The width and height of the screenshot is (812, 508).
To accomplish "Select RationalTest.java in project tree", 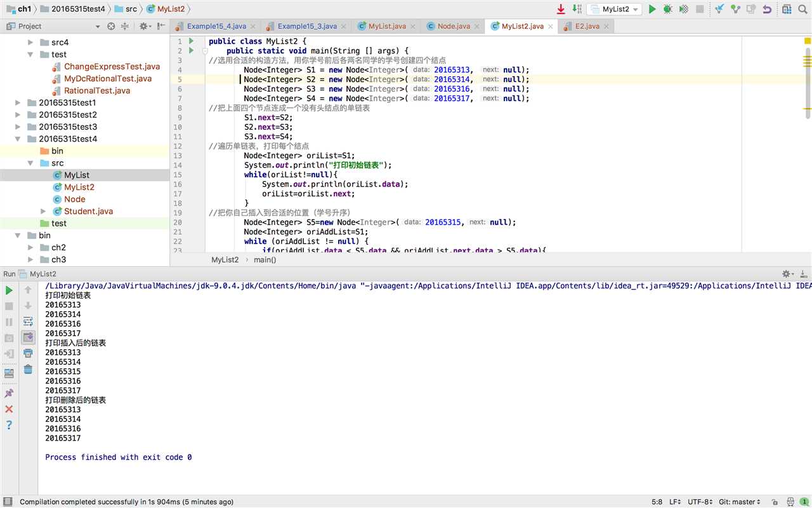I will coord(97,91).
